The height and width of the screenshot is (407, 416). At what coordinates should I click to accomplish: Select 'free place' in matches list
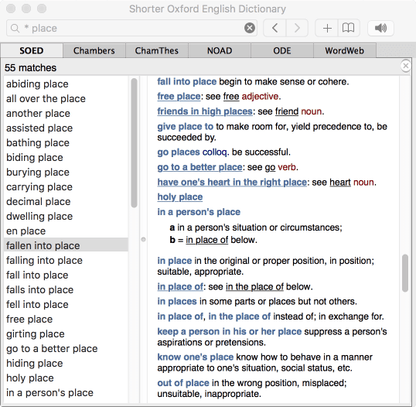click(66, 319)
